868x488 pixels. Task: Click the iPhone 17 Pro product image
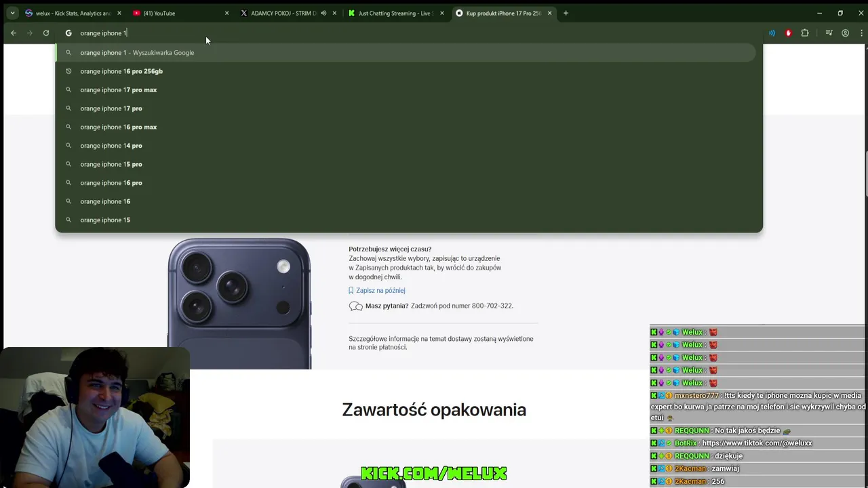(x=239, y=302)
